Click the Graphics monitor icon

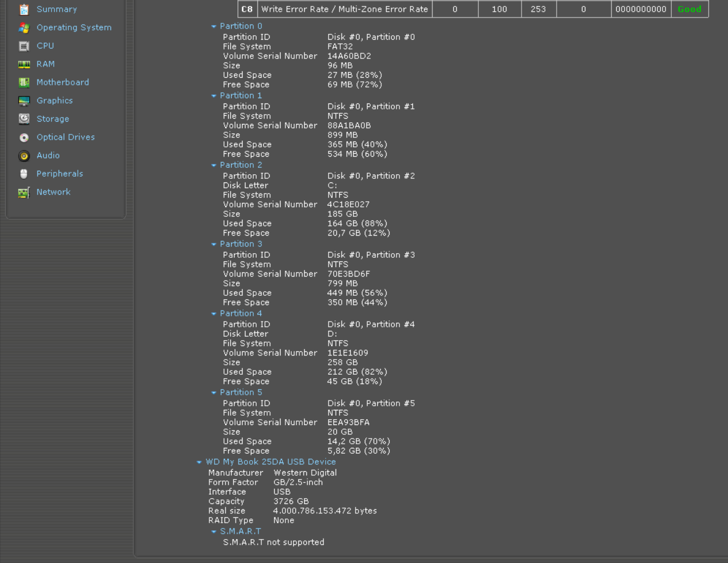point(24,101)
